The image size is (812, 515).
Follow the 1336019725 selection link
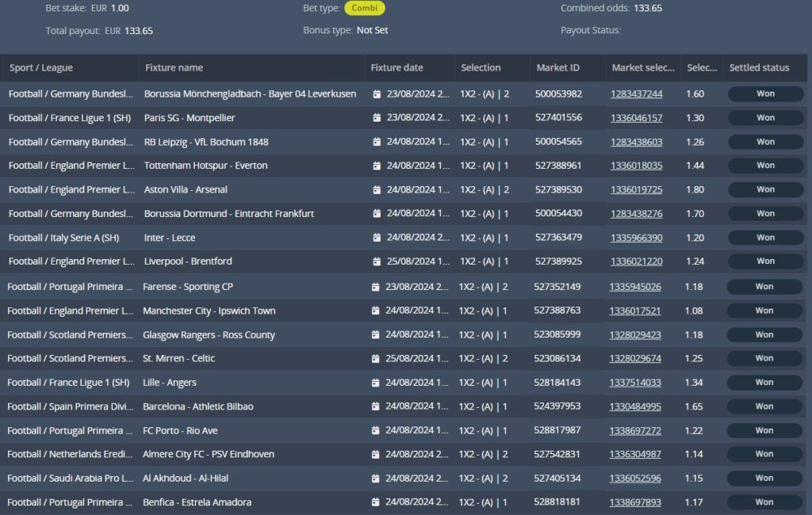click(x=637, y=190)
